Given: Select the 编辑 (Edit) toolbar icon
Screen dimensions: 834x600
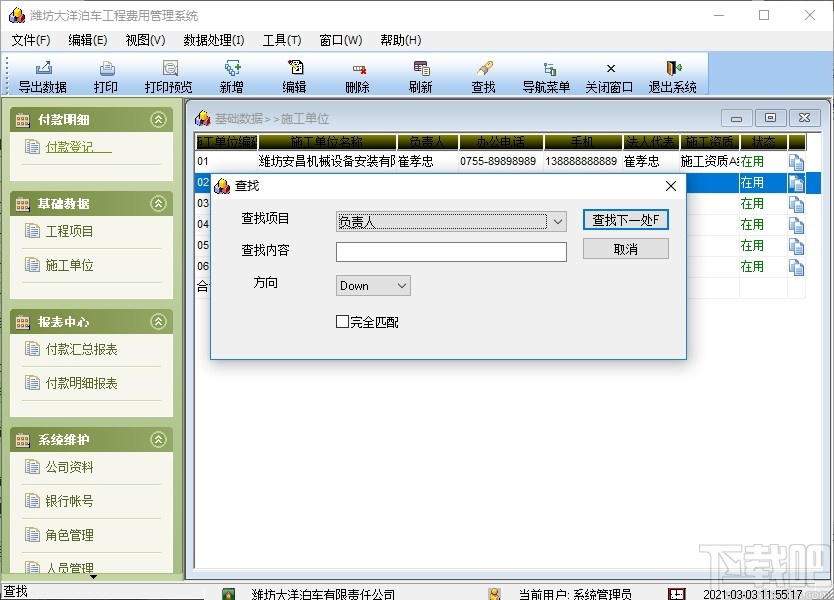Looking at the screenshot, I should click(294, 74).
